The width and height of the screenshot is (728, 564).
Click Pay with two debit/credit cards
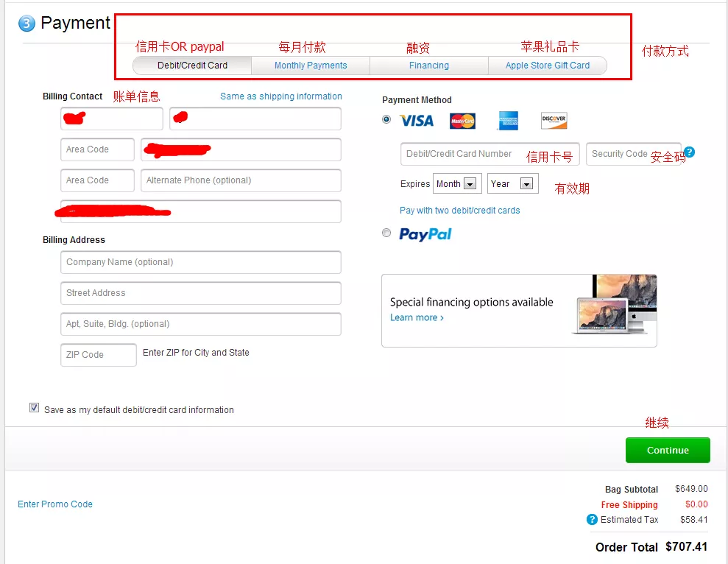[459, 211]
